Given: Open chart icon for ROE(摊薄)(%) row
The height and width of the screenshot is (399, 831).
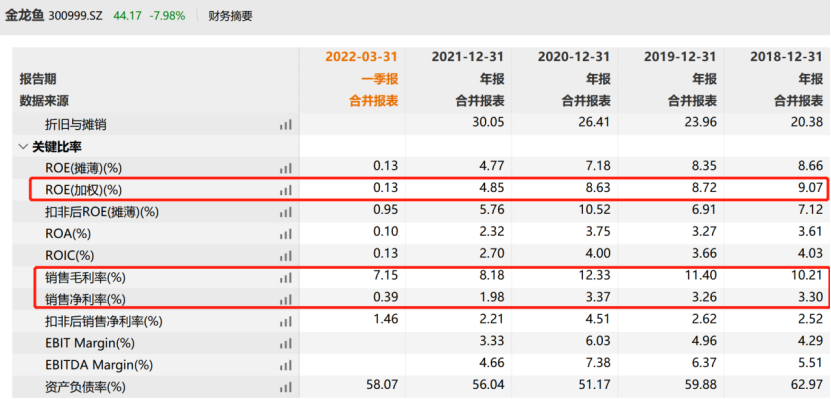Looking at the screenshot, I should tap(286, 169).
